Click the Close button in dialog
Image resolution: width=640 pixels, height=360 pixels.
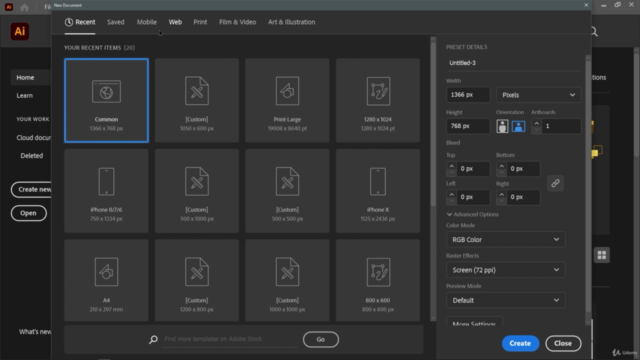point(563,343)
